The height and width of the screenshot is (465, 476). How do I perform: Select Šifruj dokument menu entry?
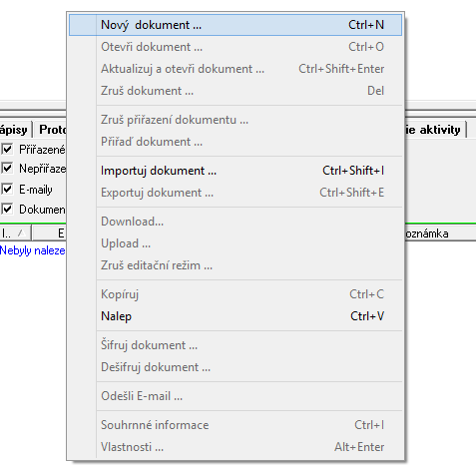click(236, 345)
